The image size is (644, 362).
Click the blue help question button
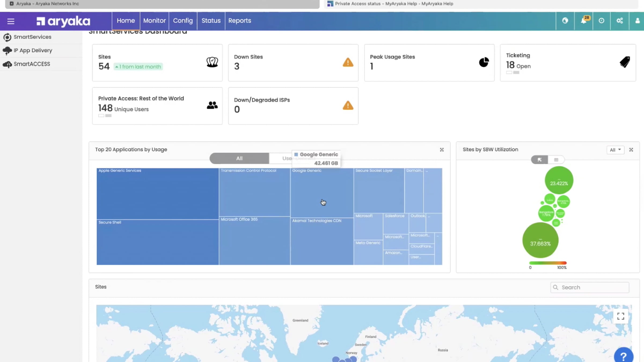[x=623, y=356]
